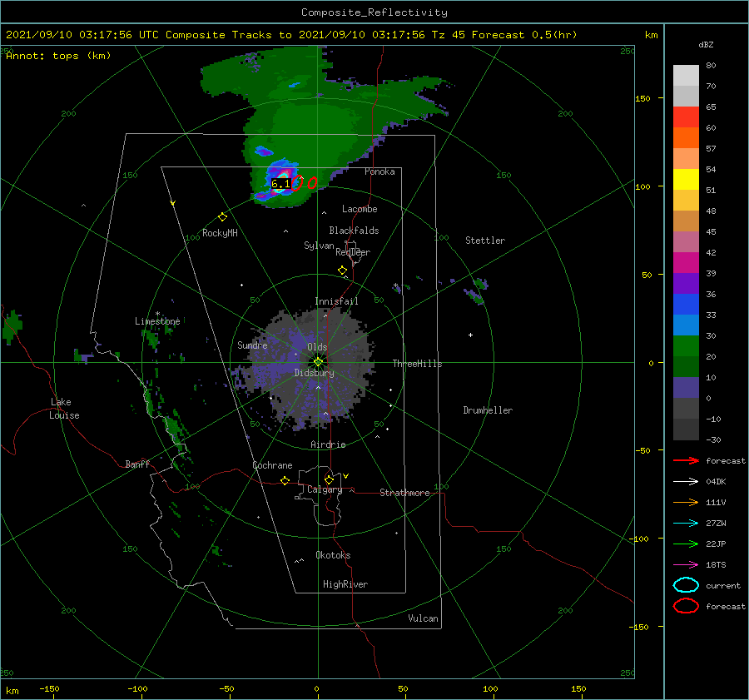Screen dimensions: 749x700
Task: Click the red legend color swatch
Action: click(686, 117)
